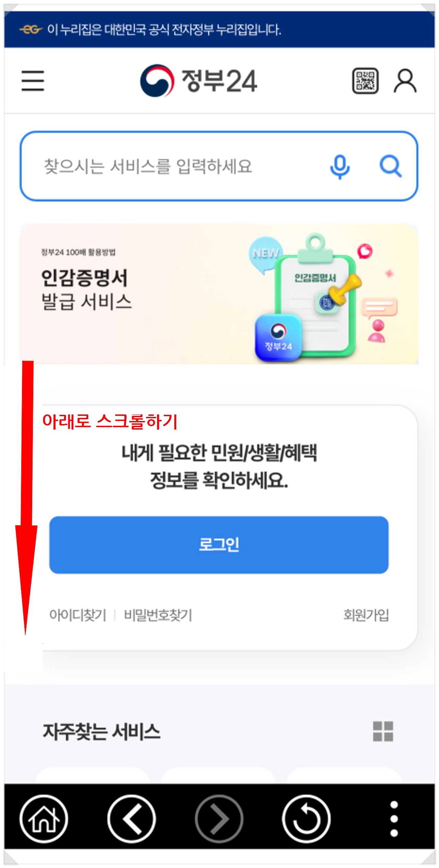The image size is (439, 868).
Task: Reload the page with refresh button
Action: [306, 819]
